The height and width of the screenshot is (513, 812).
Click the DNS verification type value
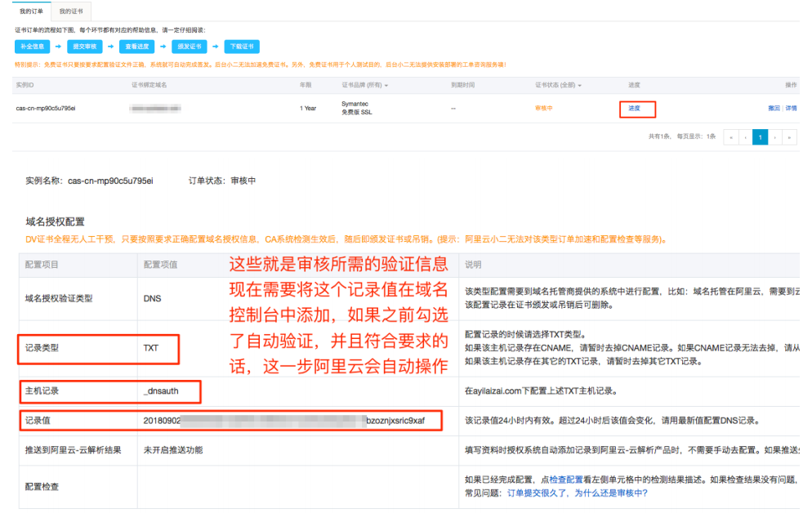(x=152, y=299)
